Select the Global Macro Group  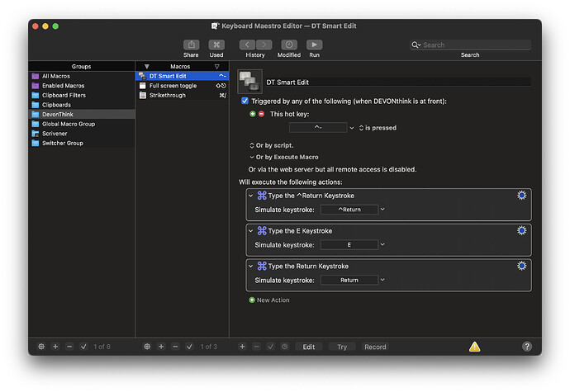click(82, 124)
